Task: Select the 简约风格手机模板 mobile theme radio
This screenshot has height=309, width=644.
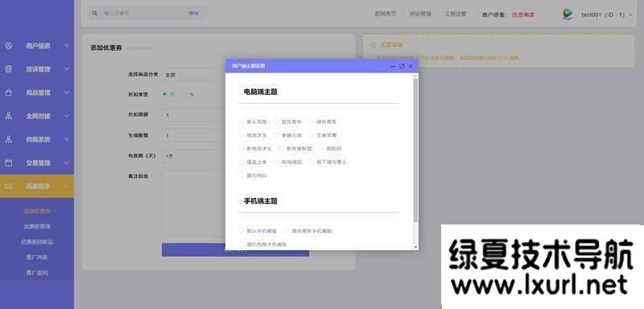Action: 242,244
